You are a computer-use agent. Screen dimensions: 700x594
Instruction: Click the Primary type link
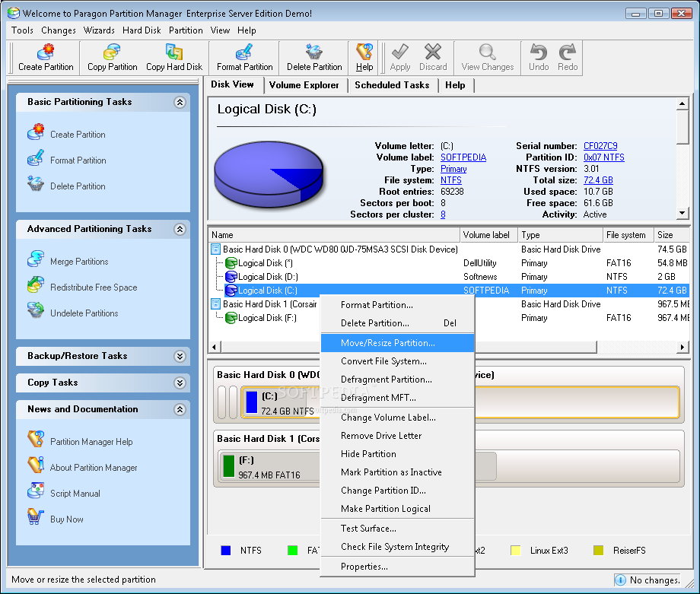pos(453,169)
